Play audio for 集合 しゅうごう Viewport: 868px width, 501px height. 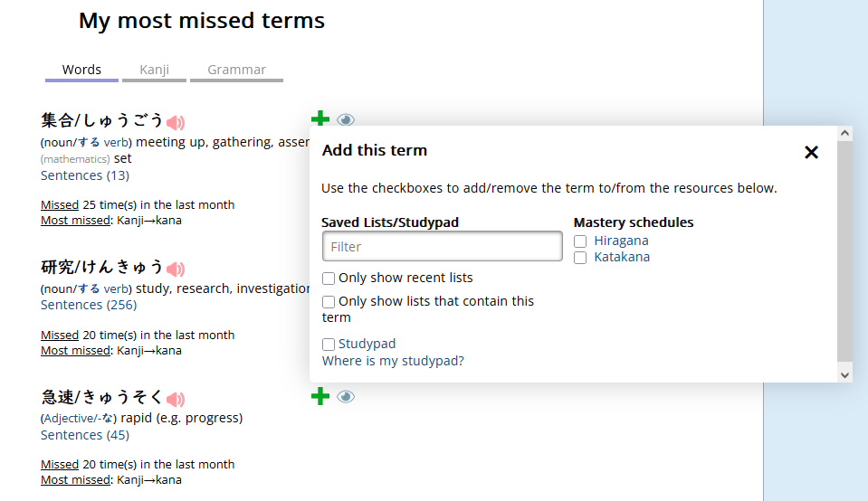coord(176,122)
